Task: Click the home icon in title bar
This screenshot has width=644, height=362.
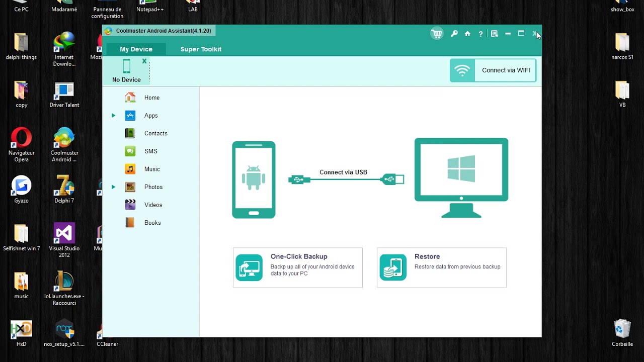Action: point(467,34)
